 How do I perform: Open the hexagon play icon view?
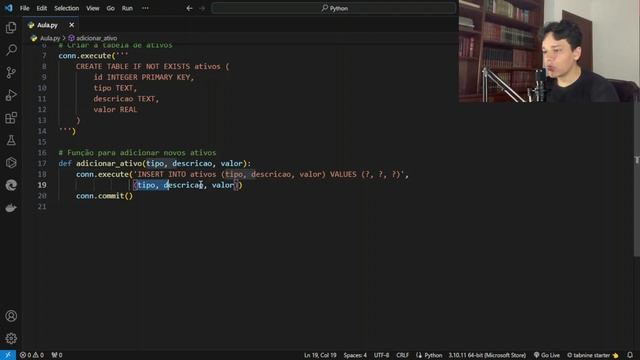[x=11, y=163]
